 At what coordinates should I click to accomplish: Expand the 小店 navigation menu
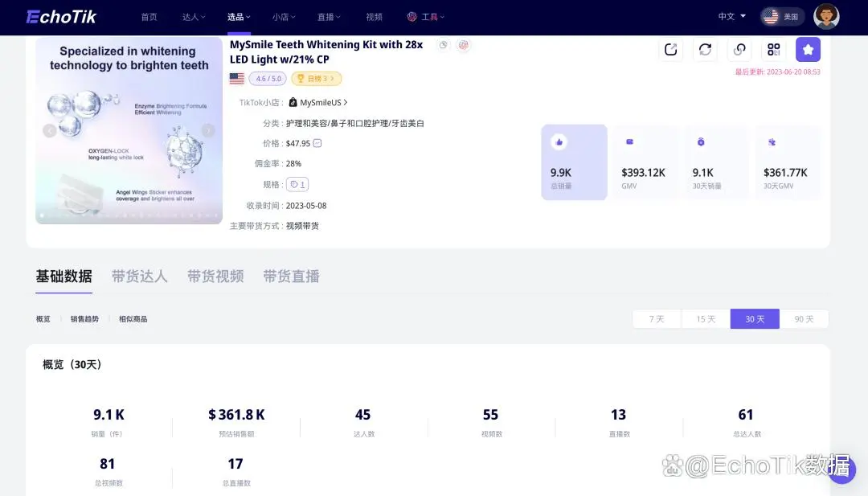tap(284, 17)
